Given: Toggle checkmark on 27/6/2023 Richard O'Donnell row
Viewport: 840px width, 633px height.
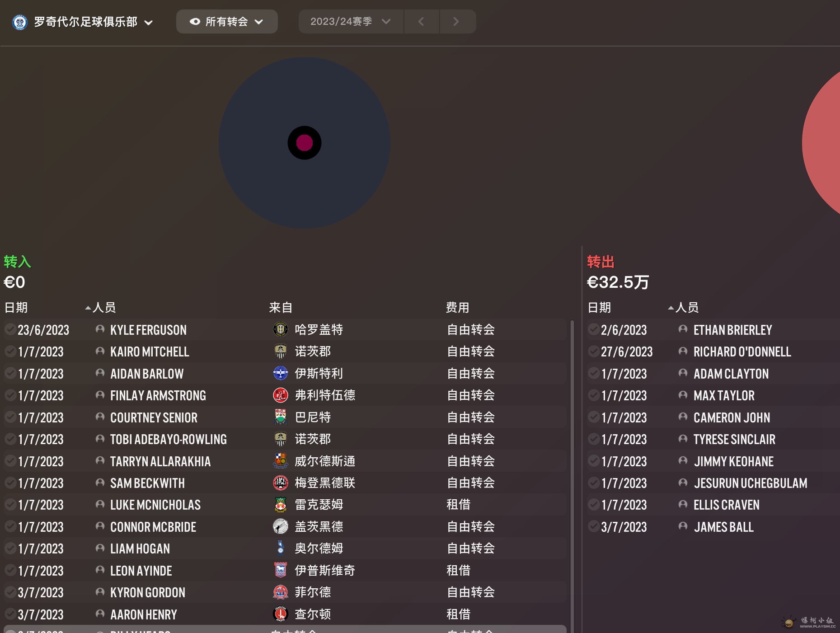Looking at the screenshot, I should click(x=593, y=351).
